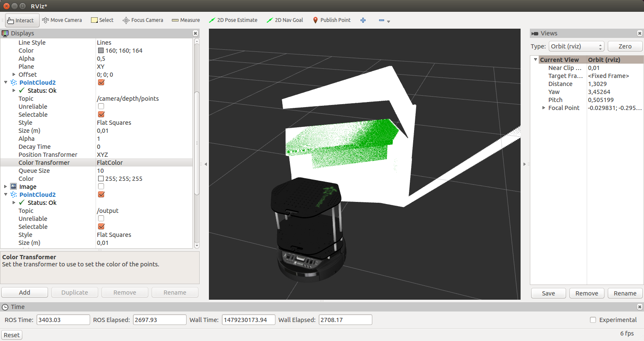This screenshot has width=644, height=341.
Task: Select the Image display icon
Action: coord(14,187)
